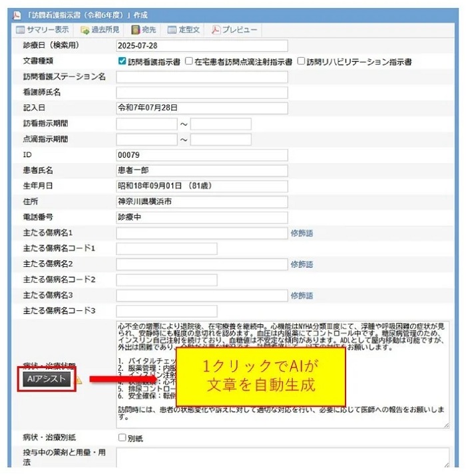466x476 pixels.
Task: Open 宛先 address book
Action: point(144,30)
